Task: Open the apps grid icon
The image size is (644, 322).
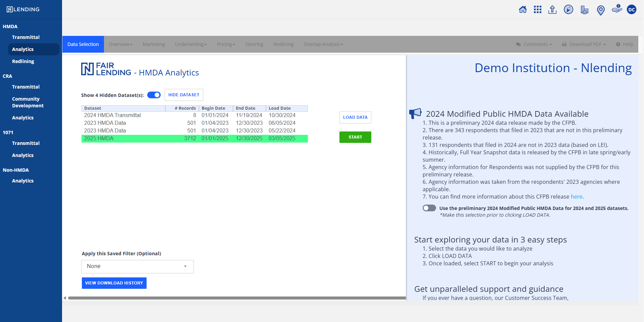Action: tap(538, 9)
